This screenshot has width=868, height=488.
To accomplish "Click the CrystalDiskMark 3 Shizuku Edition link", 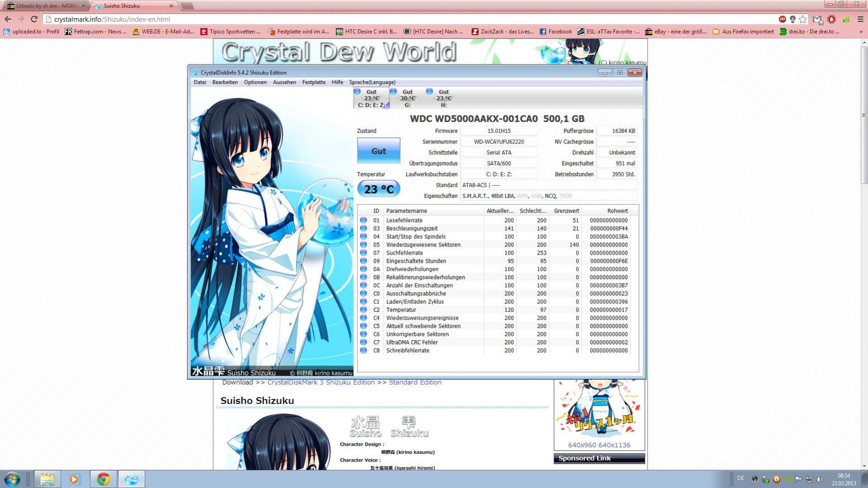I will point(321,382).
